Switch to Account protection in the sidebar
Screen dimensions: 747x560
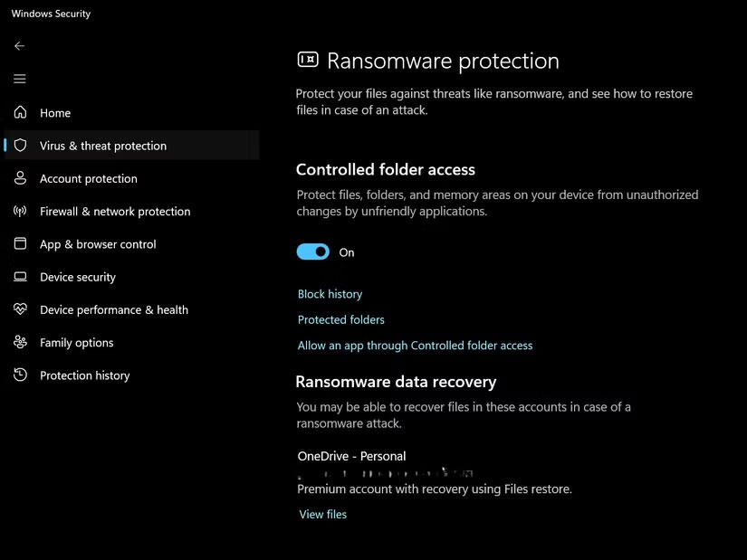[x=87, y=178]
